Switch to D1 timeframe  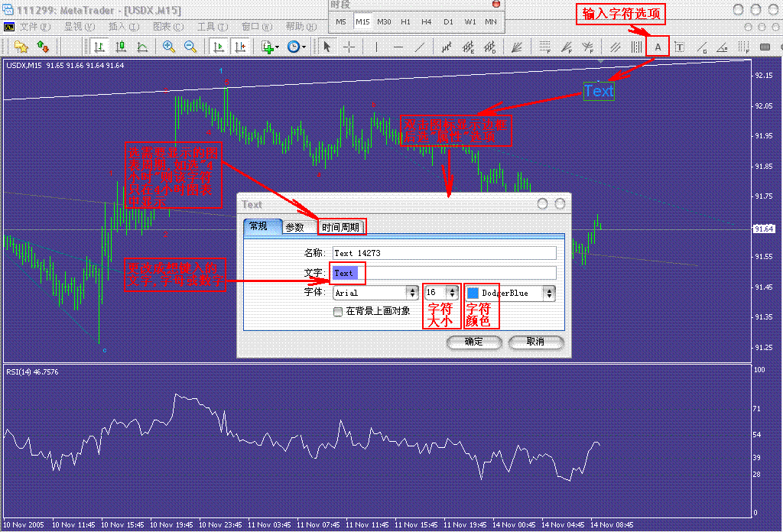pyautogui.click(x=448, y=21)
